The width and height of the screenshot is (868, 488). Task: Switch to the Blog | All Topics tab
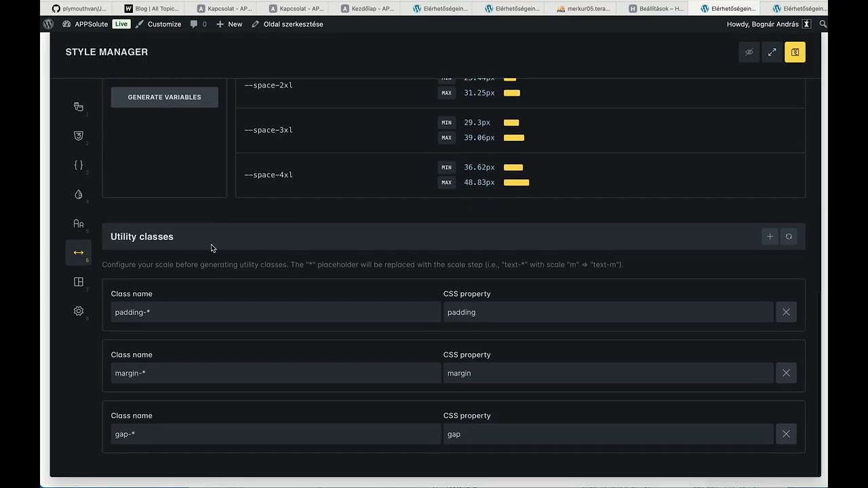(151, 8)
